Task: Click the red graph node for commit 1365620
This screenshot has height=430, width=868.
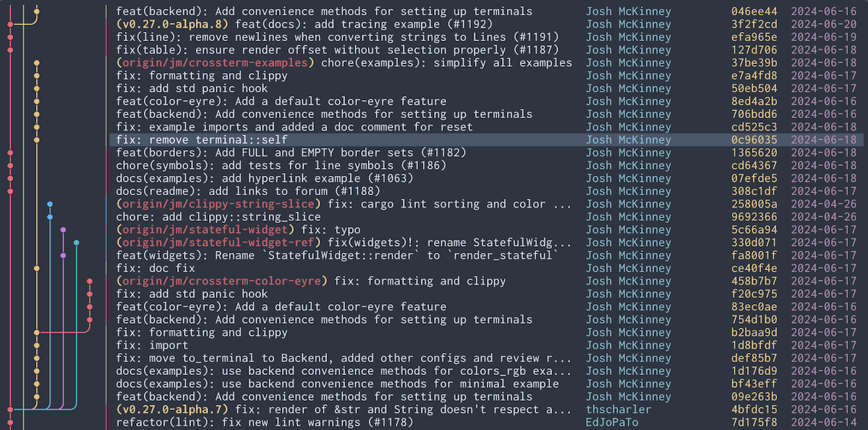Action: tap(10, 153)
